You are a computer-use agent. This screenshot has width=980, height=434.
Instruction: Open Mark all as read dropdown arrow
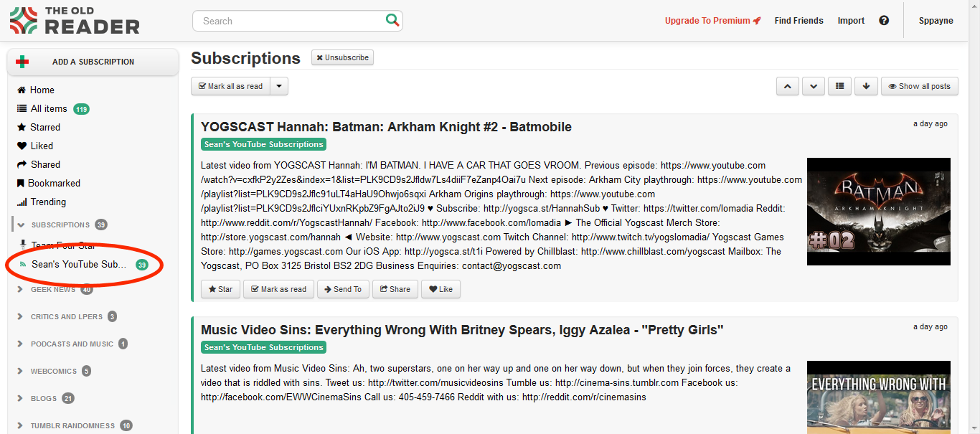point(279,86)
